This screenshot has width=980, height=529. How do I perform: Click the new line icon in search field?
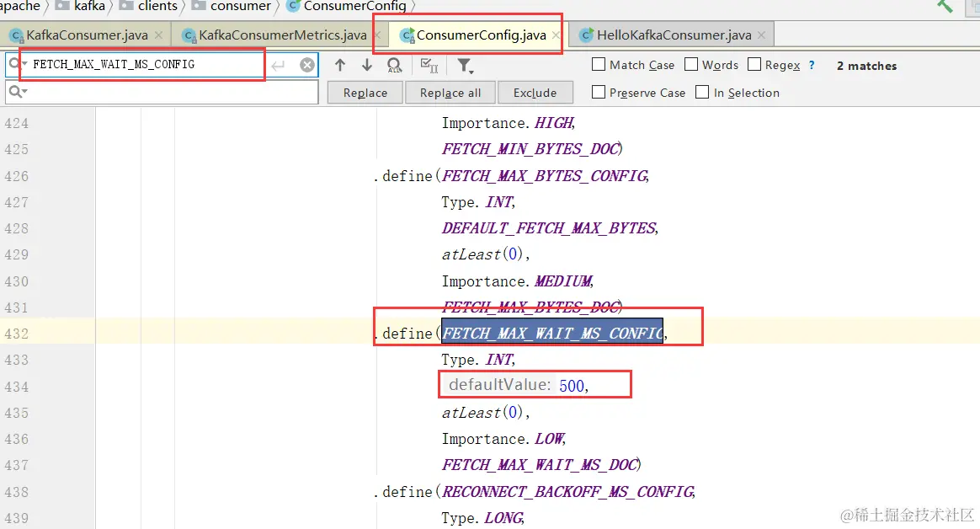tap(278, 65)
